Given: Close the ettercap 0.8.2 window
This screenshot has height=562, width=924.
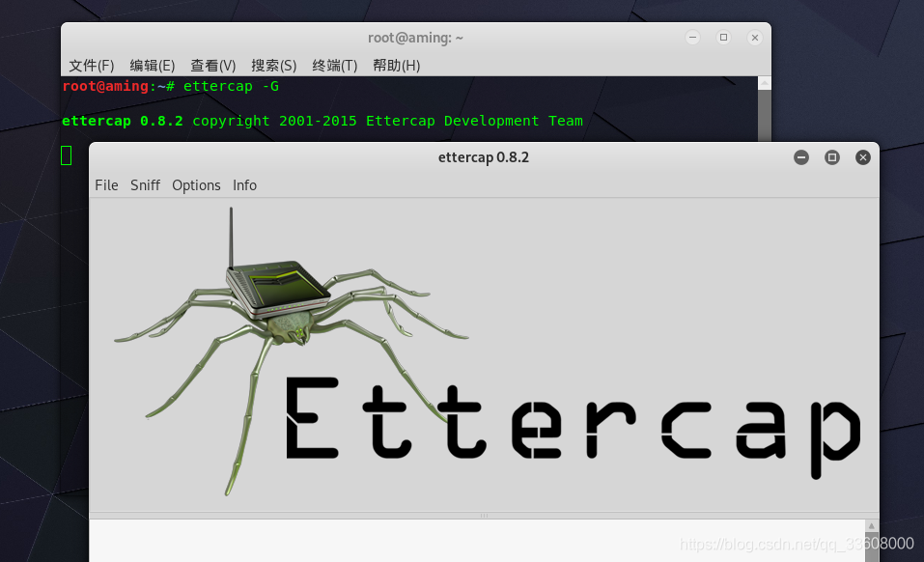Looking at the screenshot, I should pyautogui.click(x=863, y=157).
